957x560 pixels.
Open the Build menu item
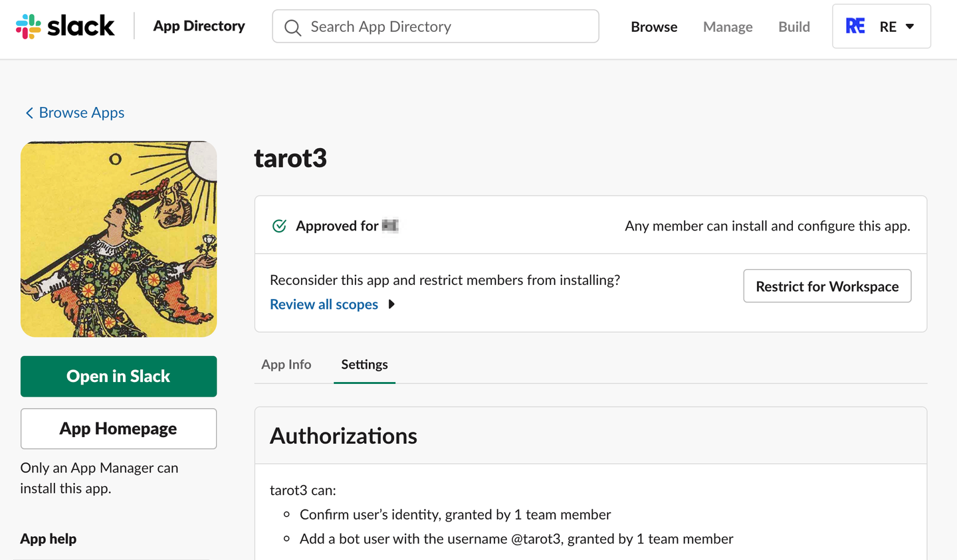click(x=794, y=27)
